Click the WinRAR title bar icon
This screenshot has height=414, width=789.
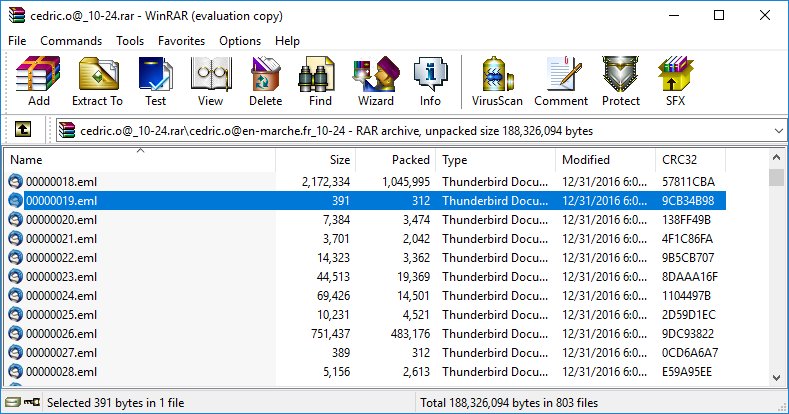pyautogui.click(x=17, y=16)
